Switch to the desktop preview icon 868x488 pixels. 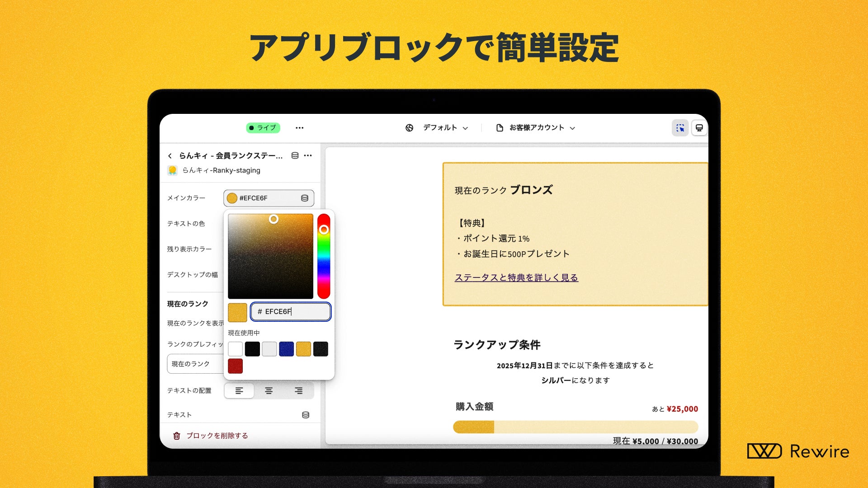699,128
